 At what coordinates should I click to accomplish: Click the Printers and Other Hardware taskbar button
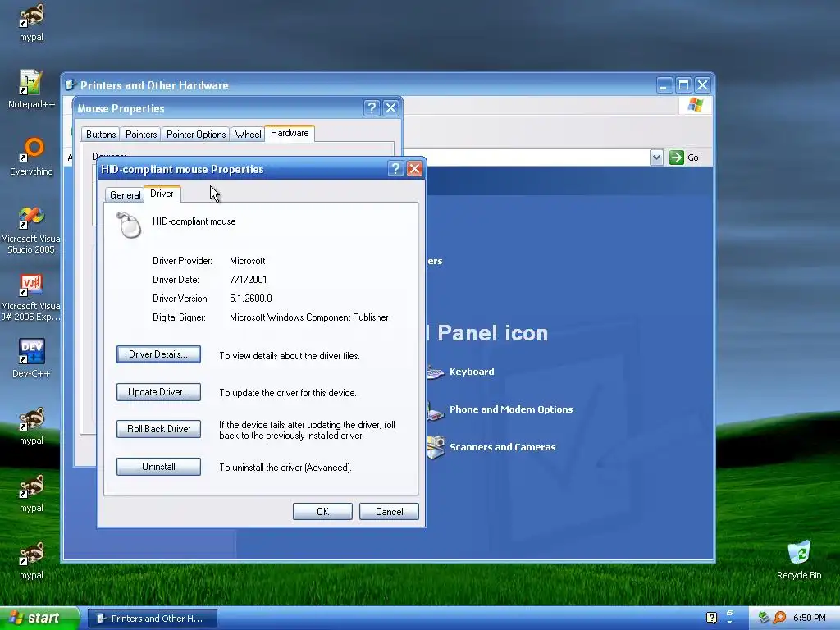click(152, 619)
